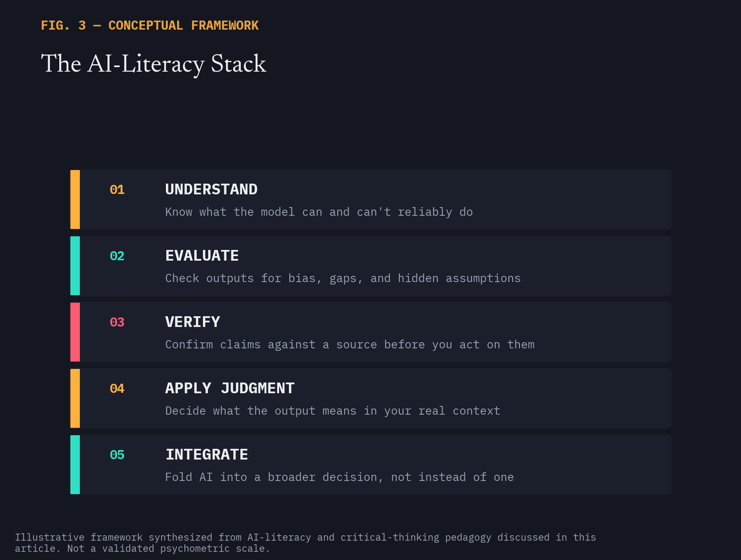Click the INTEGRATE heading

(x=207, y=455)
